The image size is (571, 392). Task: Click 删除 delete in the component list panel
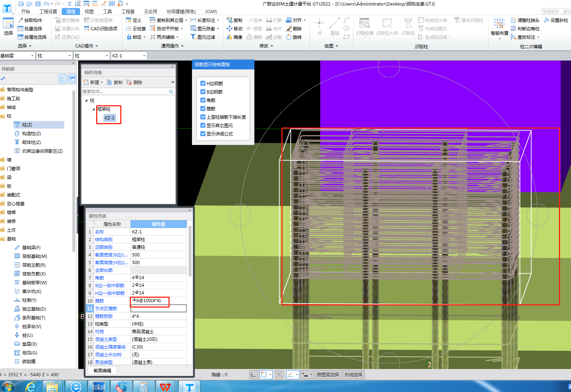click(x=135, y=82)
